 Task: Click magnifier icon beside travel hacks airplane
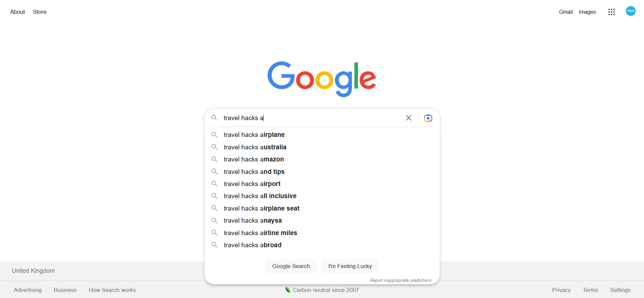tap(214, 135)
